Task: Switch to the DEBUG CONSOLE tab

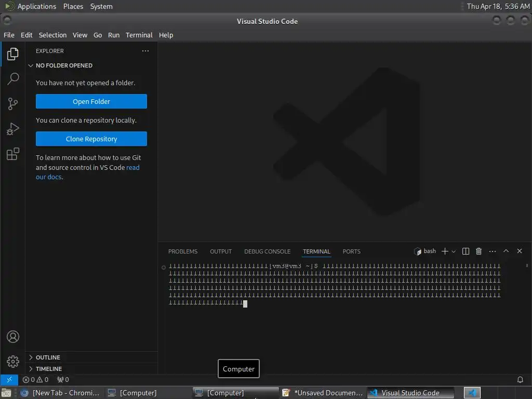Action: 267,251
